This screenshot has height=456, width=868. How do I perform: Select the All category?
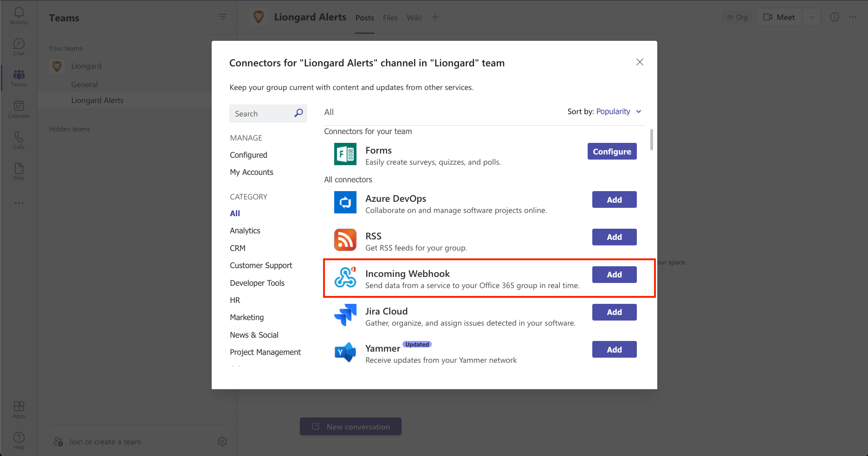click(x=235, y=213)
